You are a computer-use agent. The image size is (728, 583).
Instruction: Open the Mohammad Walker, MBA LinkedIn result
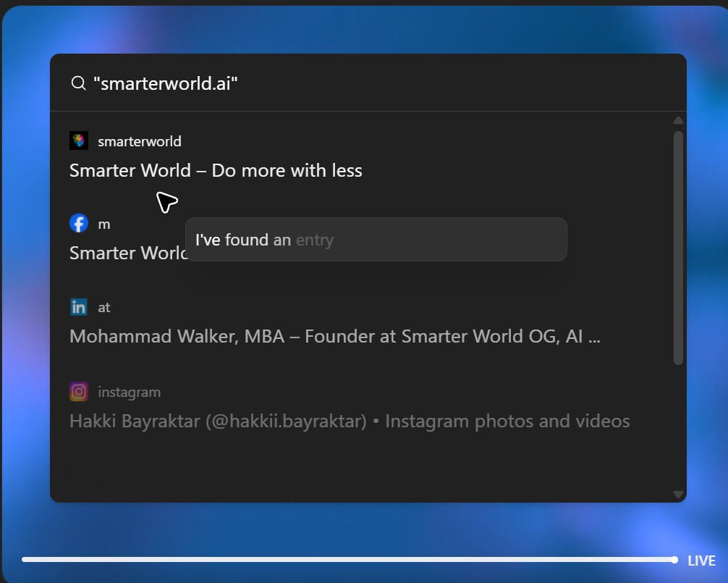click(335, 336)
